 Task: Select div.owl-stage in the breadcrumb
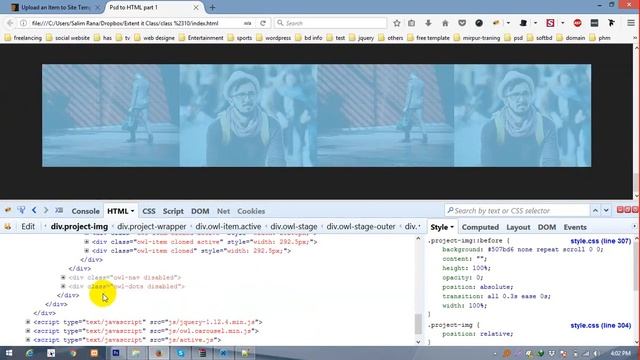pos(294,227)
